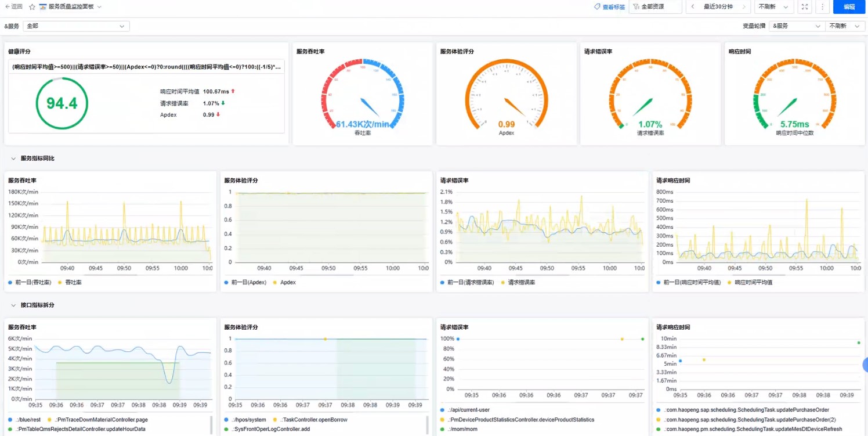The image size is (868, 436).
Task: Click the dashboard chart icon beside title
Action: [x=43, y=7]
